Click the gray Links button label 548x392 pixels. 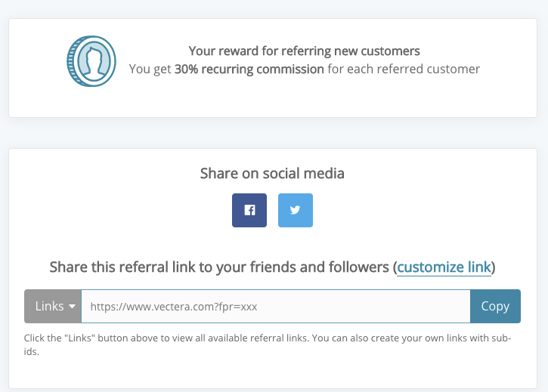pyautogui.click(x=49, y=306)
